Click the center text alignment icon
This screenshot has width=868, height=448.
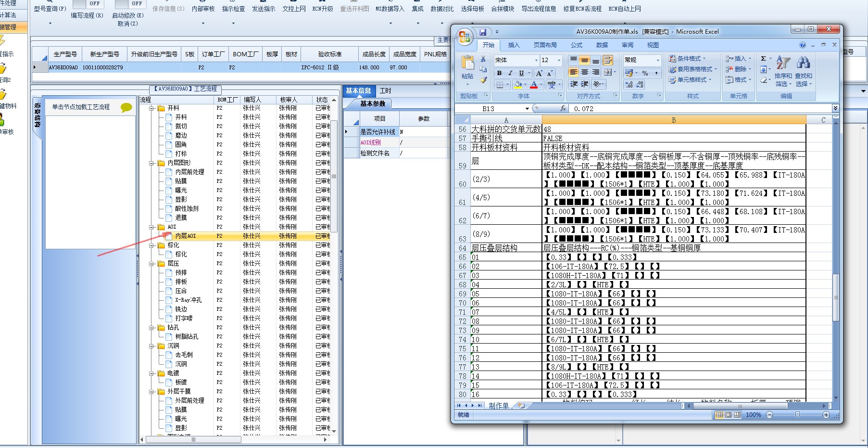pyautogui.click(x=584, y=72)
